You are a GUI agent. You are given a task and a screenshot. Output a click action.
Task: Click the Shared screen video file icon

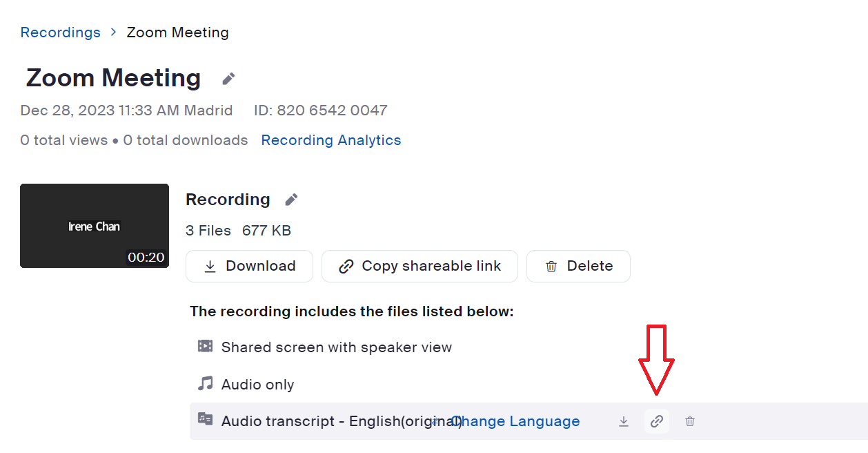tap(205, 346)
